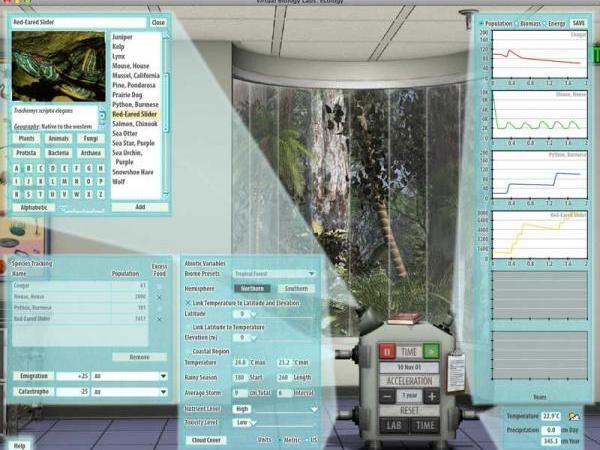Open Emigration species dropdown arrow
The image size is (600, 450).
163,376
